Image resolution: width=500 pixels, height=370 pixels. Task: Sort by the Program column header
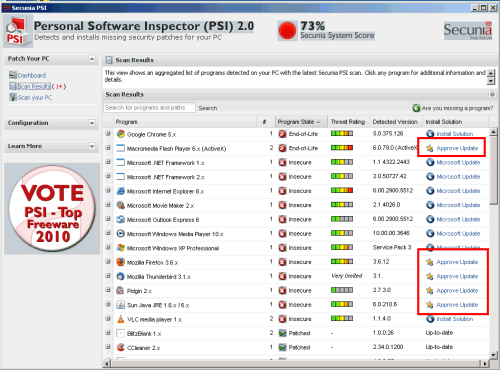(x=185, y=122)
